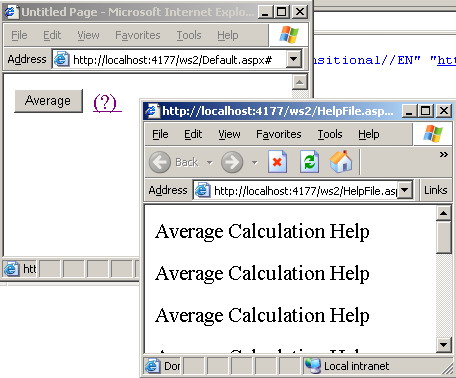The width and height of the screenshot is (456, 378).
Task: Open View menu in HelpFile window
Action: click(229, 134)
